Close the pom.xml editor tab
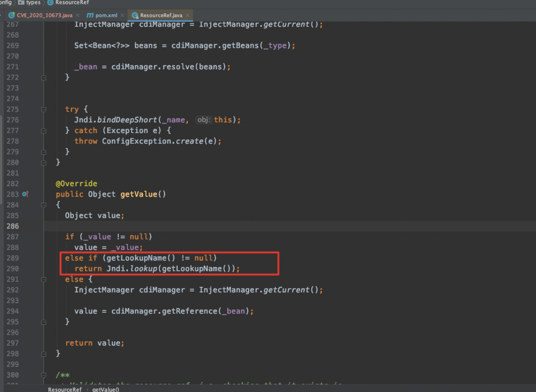The width and height of the screenshot is (536, 392). point(123,15)
